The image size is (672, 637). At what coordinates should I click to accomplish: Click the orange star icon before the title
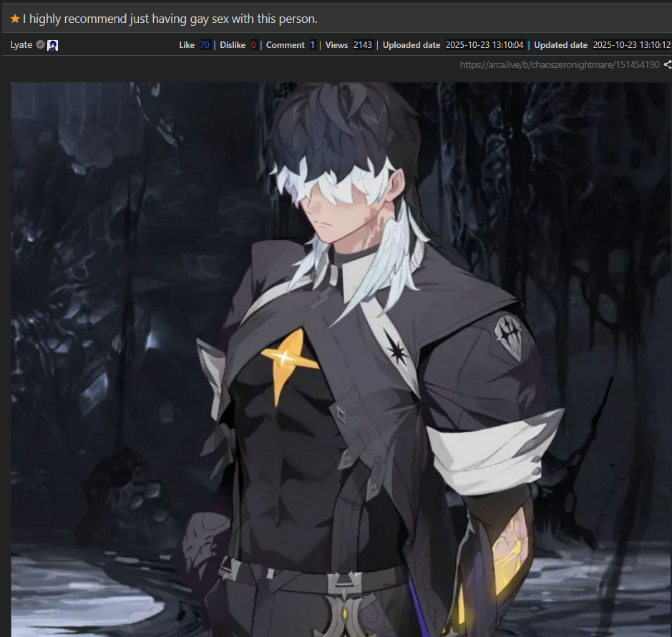[15, 19]
